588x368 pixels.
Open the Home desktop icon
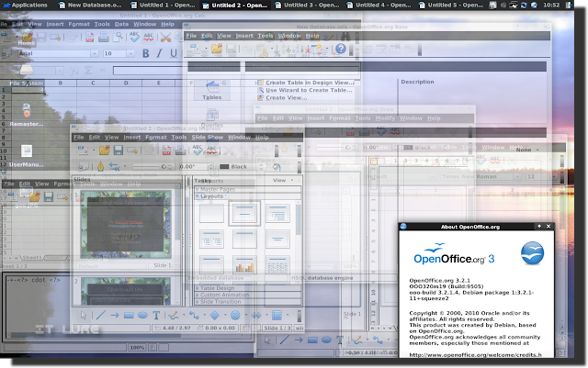[x=27, y=38]
